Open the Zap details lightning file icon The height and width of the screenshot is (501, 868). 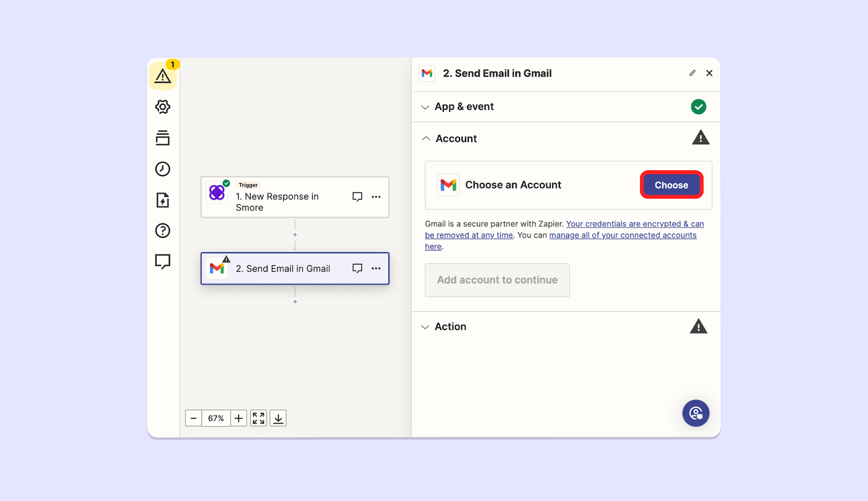coord(163,200)
